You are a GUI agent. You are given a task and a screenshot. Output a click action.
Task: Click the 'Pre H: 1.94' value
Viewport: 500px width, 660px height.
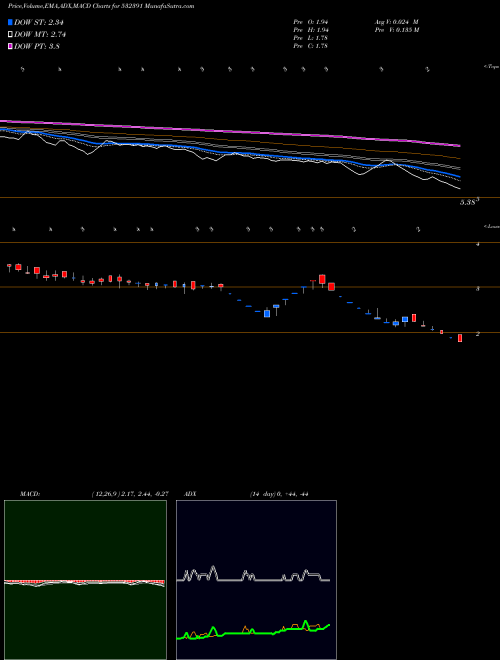[x=311, y=30]
